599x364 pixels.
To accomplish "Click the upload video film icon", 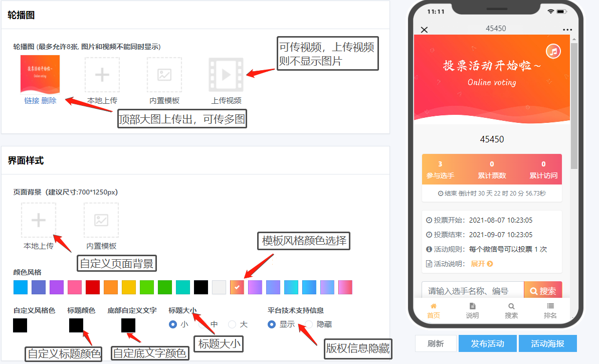I will [x=226, y=75].
